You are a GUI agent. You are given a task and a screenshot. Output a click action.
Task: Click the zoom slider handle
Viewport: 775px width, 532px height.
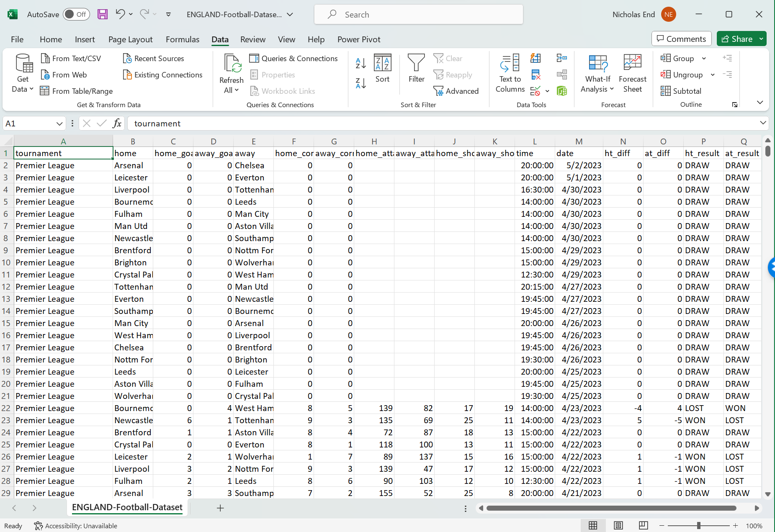point(698,526)
